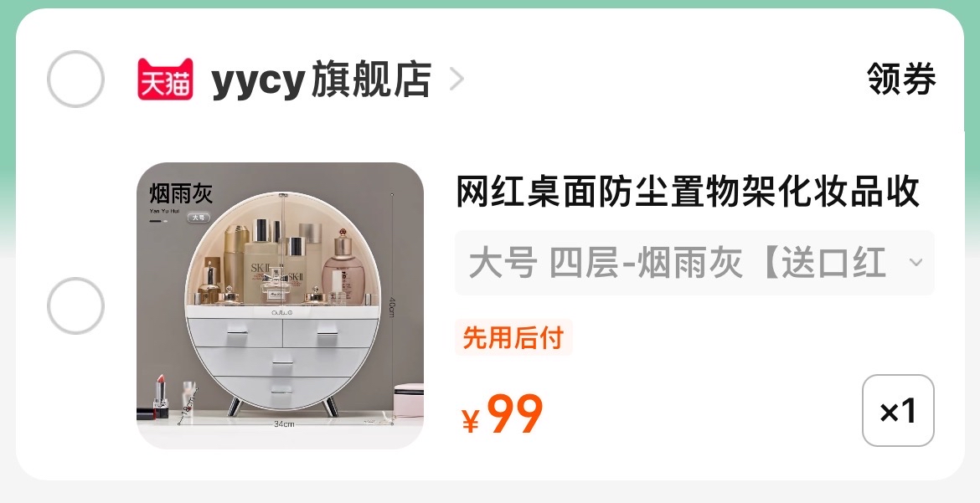The height and width of the screenshot is (503, 980).
Task: Tap the small chevron in the variant box
Action: (x=916, y=263)
